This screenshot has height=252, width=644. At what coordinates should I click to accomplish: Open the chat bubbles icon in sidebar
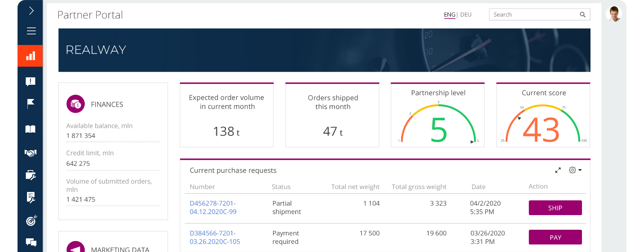[30, 243]
